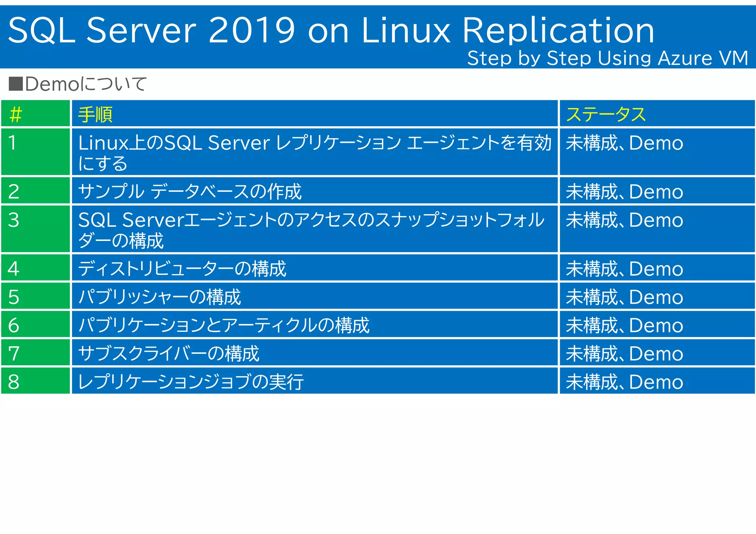Click step about スナップショットフォルダーの構成
The width and height of the screenshot is (756, 534).
(315, 229)
